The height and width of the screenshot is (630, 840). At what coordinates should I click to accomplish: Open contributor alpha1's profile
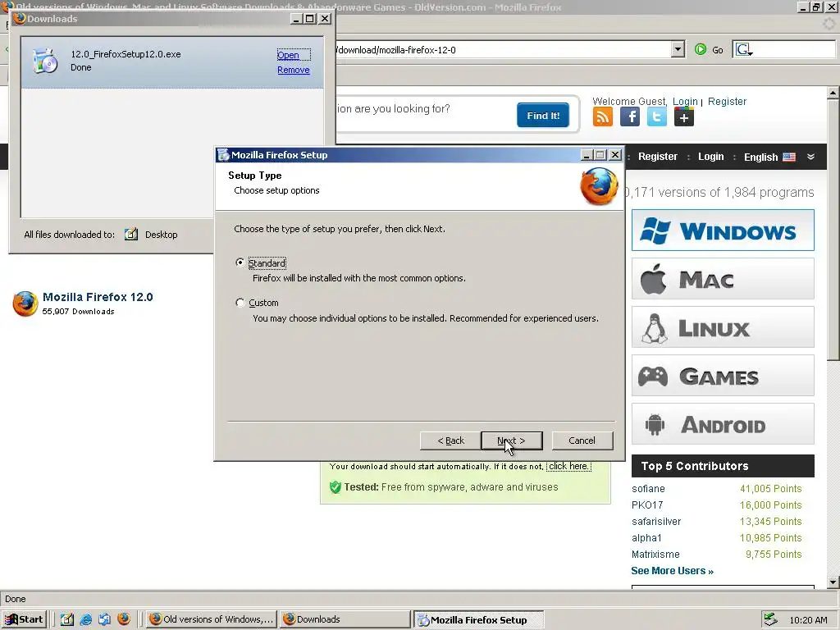point(646,538)
